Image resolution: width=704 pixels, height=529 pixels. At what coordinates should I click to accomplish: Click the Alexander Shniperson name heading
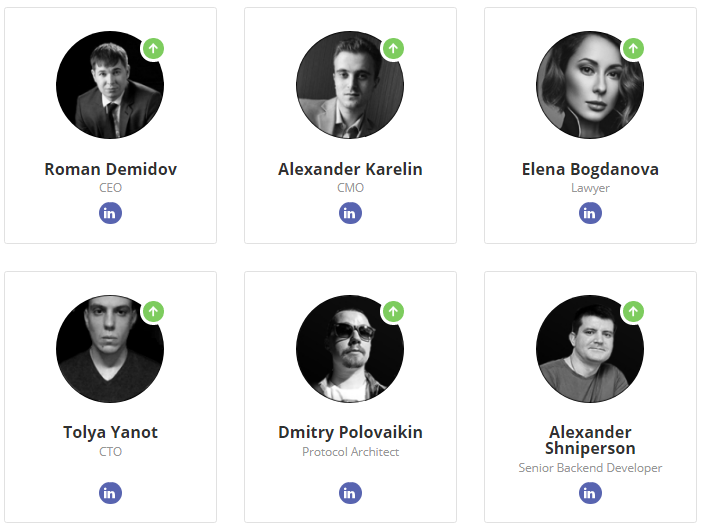(x=590, y=440)
